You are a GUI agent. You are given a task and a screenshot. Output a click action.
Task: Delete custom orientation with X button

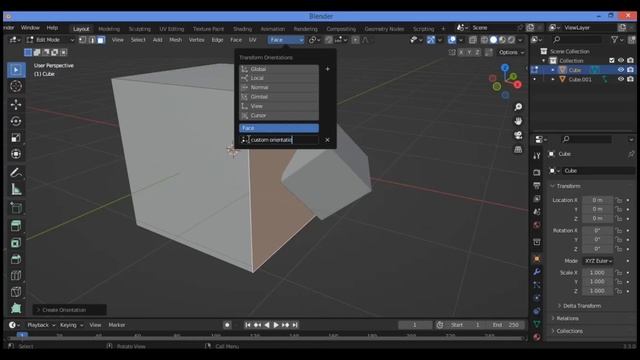(x=327, y=140)
